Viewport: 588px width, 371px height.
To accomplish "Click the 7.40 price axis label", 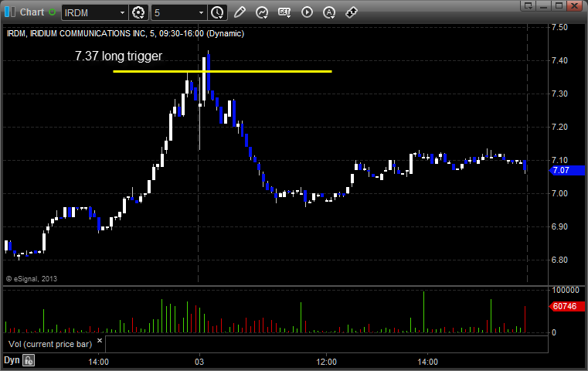I will pyautogui.click(x=559, y=60).
